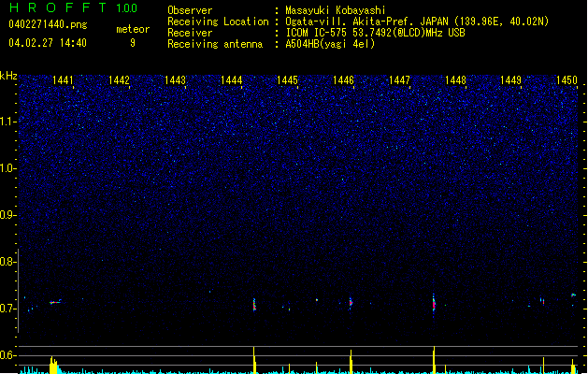Click the meteor echo streak just after 1446
588x374 pixels.
tap(351, 302)
